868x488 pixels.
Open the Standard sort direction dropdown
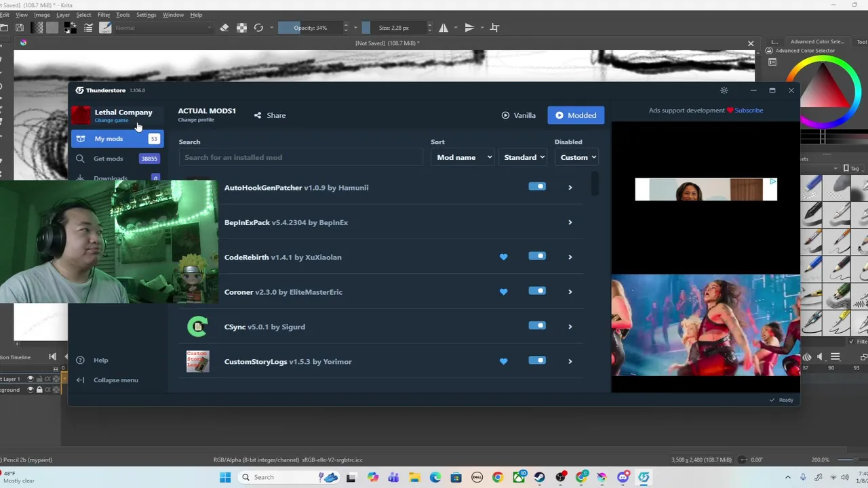coord(524,157)
